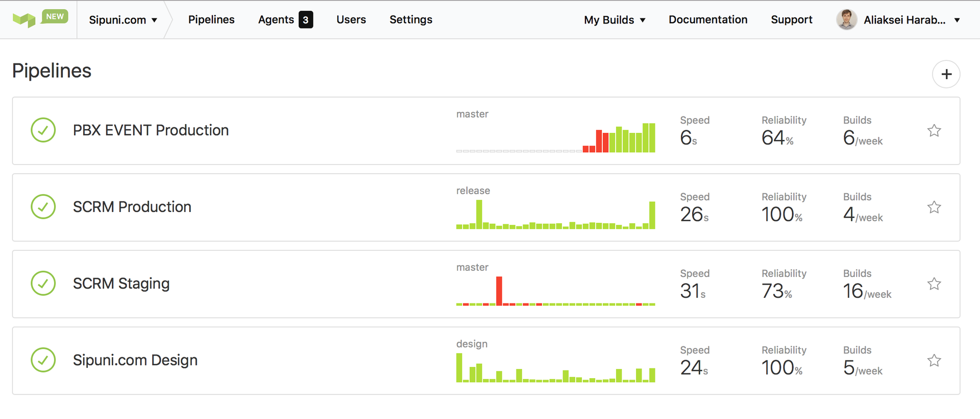Click the NEW badge beside the logo

point(55,16)
